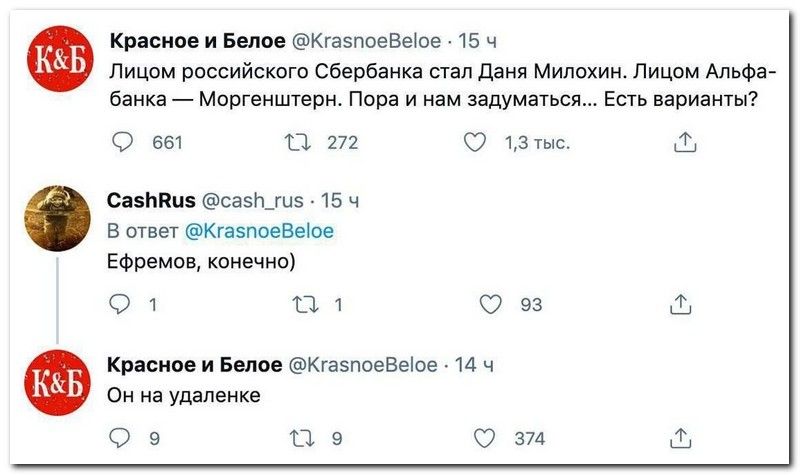Retweet the 'Он на удаленке' tweet

(296, 437)
